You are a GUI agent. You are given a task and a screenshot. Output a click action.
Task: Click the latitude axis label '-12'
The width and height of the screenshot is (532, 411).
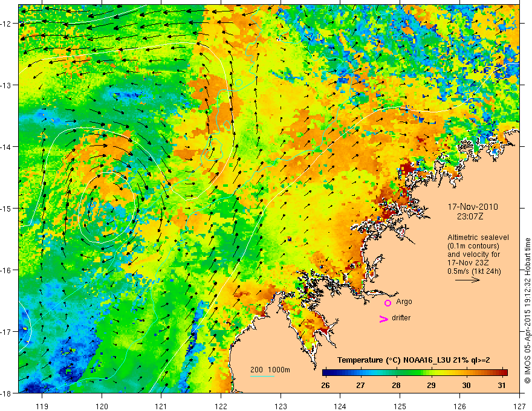tap(7, 24)
